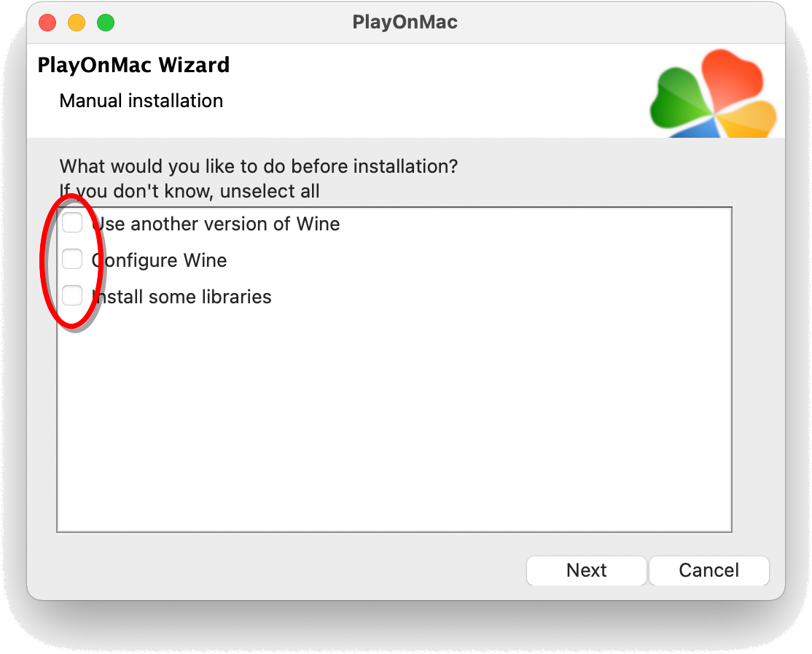Tick 'Install some libraries' checkbox
Screen dimensions: 812x654
(x=72, y=295)
